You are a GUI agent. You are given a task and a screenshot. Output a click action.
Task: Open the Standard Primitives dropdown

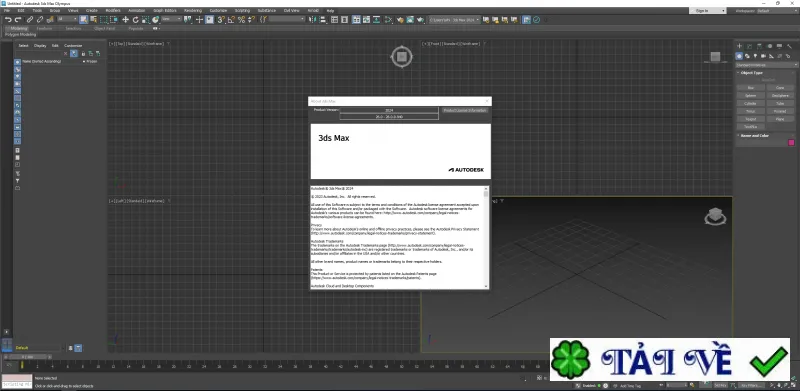(766, 65)
